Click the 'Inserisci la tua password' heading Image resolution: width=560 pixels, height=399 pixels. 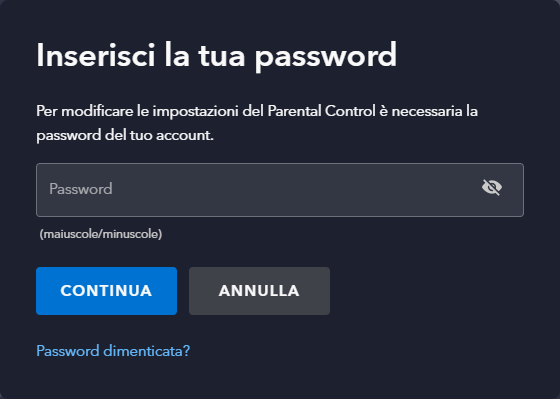coord(216,55)
